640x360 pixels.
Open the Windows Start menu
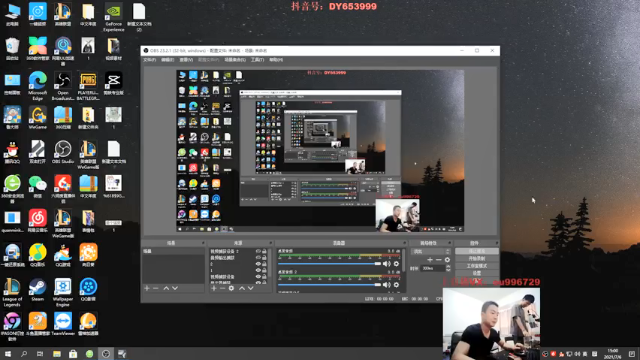pyautogui.click(x=8, y=354)
